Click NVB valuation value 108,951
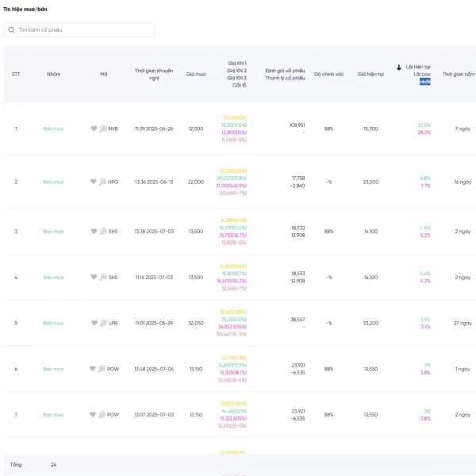The width and height of the screenshot is (476, 476). click(x=297, y=125)
